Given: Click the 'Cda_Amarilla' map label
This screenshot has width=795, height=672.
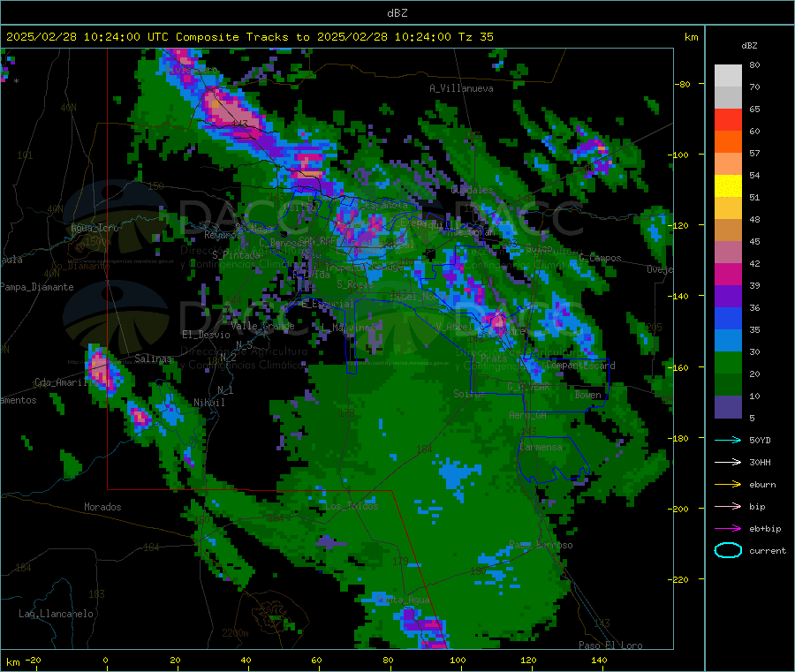Looking at the screenshot, I should [66, 382].
